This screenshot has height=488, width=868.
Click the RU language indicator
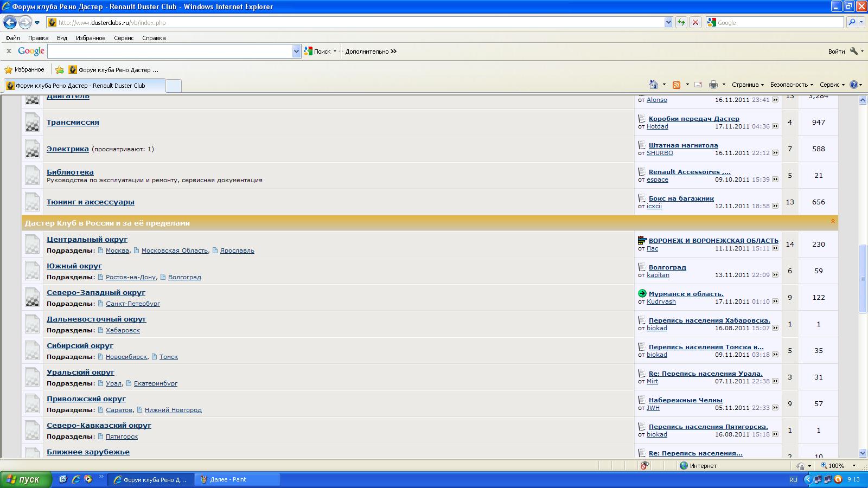tap(793, 480)
